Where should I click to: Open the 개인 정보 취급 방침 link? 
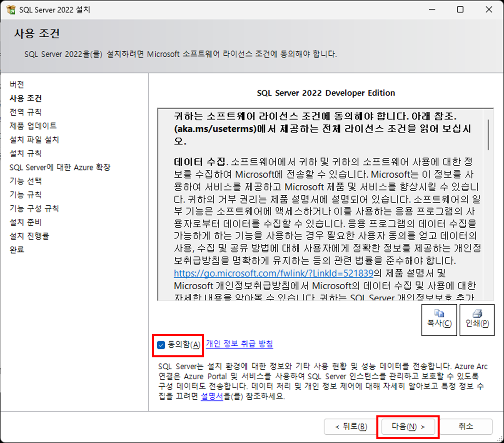(x=240, y=344)
